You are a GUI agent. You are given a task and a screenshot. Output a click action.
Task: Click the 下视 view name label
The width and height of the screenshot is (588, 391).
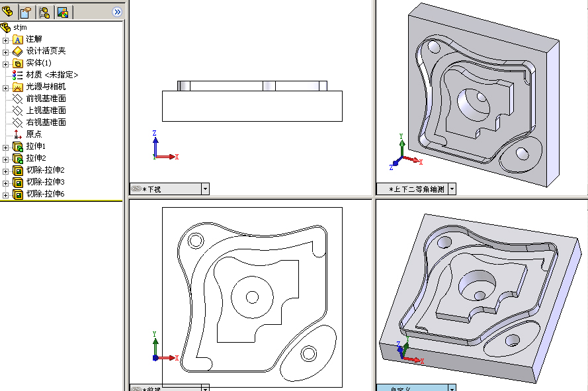(152, 189)
